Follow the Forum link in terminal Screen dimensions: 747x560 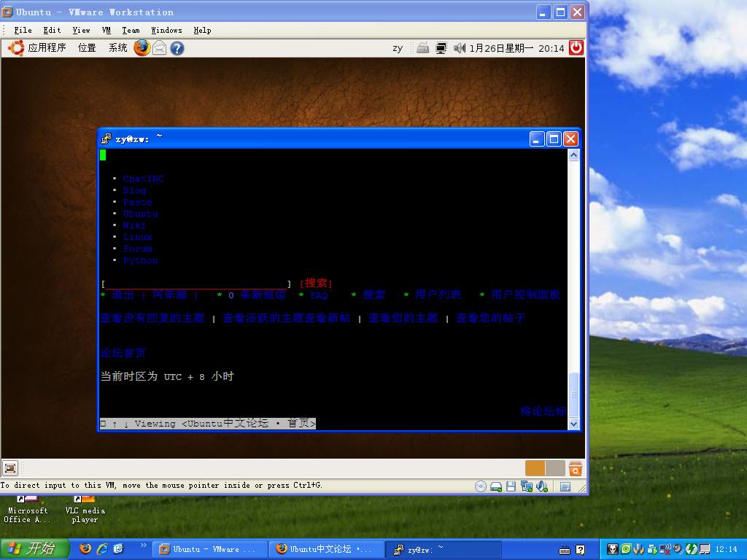tap(137, 249)
